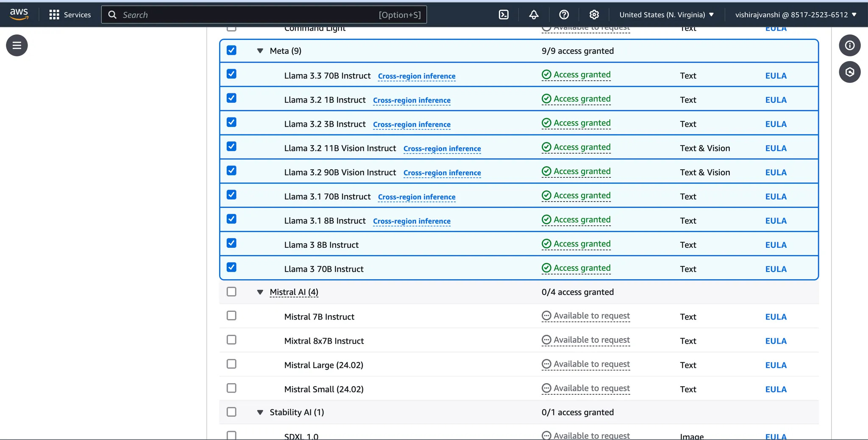This screenshot has height=440, width=868.
Task: Check Mistral Large (24.02) checkbox
Action: coord(231,364)
